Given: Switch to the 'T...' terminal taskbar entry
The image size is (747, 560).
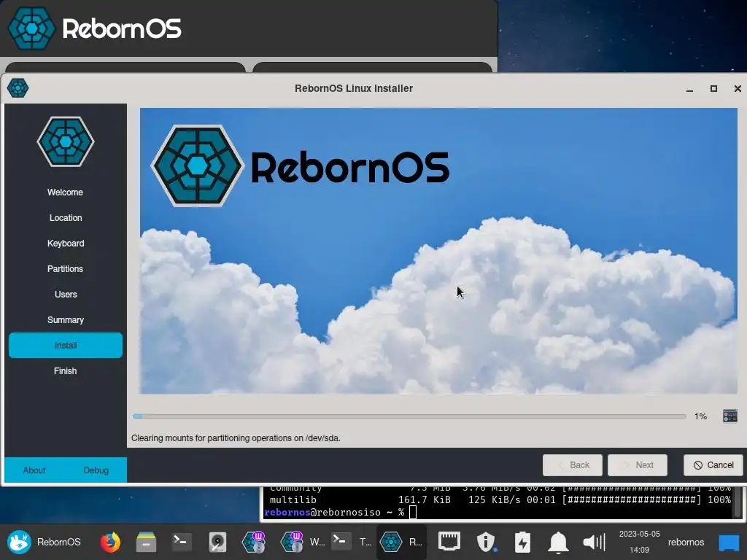Looking at the screenshot, I should [x=352, y=542].
